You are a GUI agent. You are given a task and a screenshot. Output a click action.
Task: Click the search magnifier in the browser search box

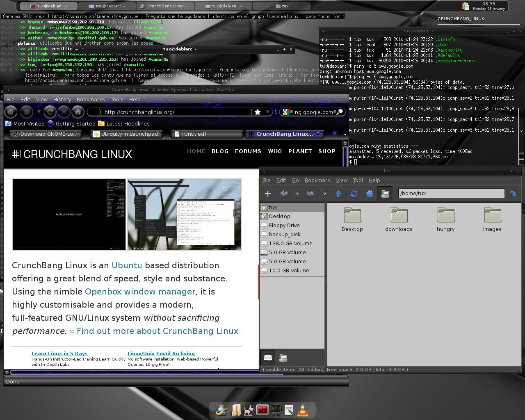click(340, 112)
